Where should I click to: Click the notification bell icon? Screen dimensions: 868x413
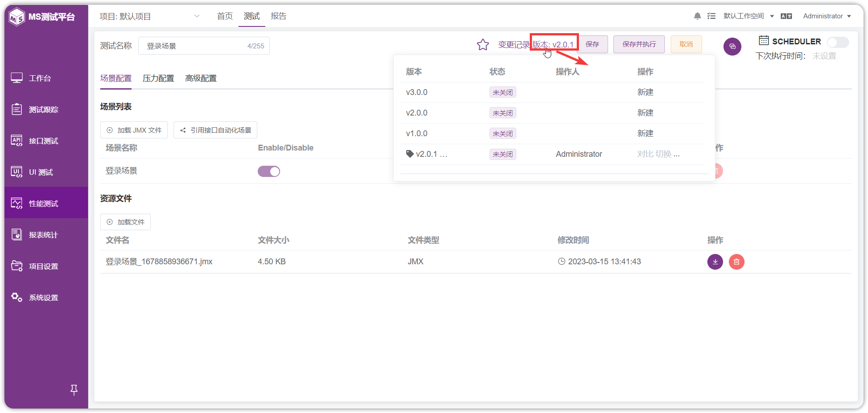pyautogui.click(x=697, y=16)
